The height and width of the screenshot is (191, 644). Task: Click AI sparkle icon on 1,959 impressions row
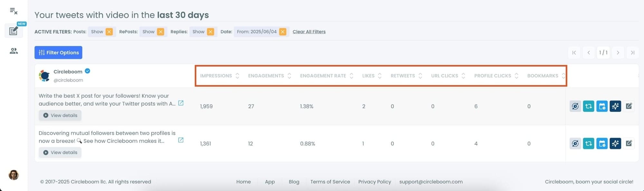tap(615, 106)
